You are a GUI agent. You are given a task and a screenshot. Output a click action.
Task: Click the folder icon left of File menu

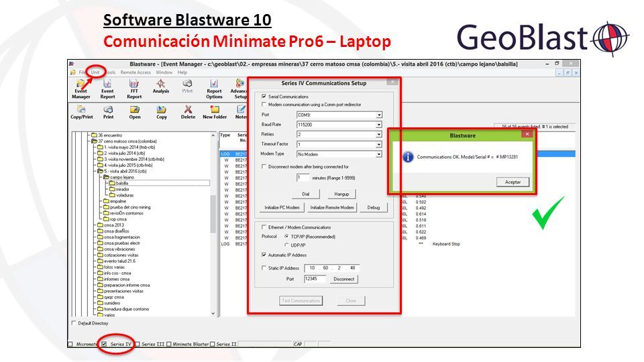(x=73, y=72)
